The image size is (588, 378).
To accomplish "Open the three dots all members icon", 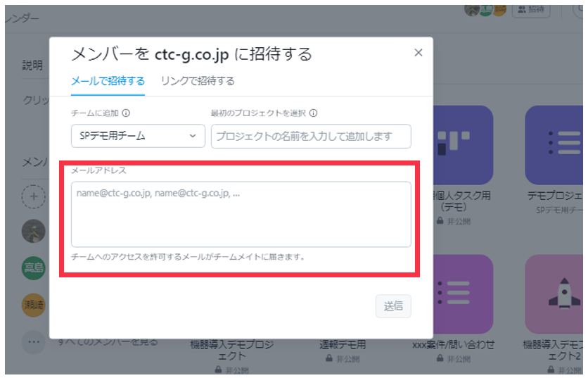I will [x=33, y=342].
